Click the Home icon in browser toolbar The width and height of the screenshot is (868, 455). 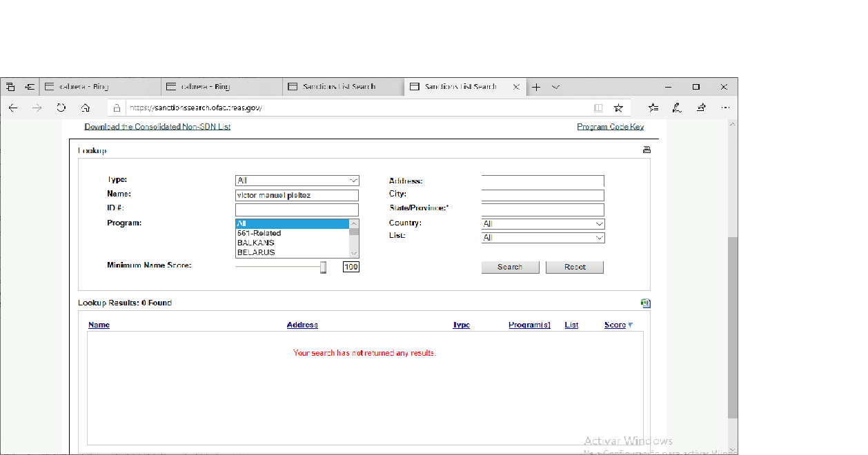coord(86,108)
